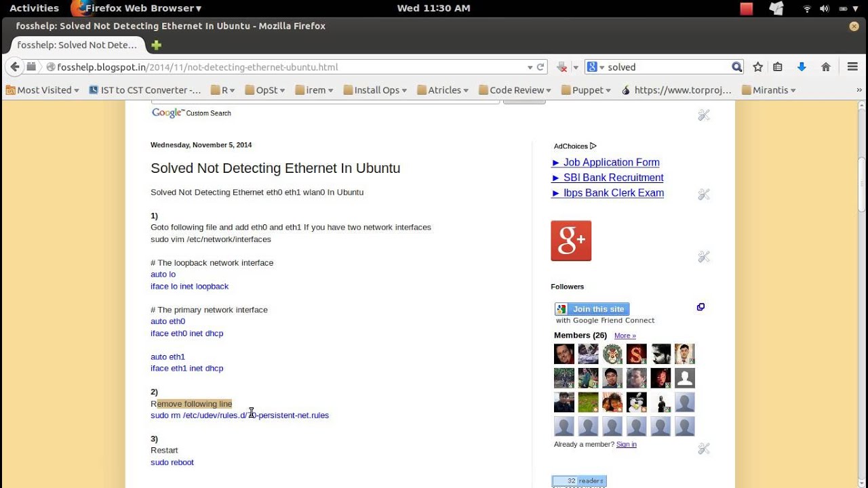Open the Code Review bookmarks folder
The width and height of the screenshot is (868, 488).
tap(515, 90)
